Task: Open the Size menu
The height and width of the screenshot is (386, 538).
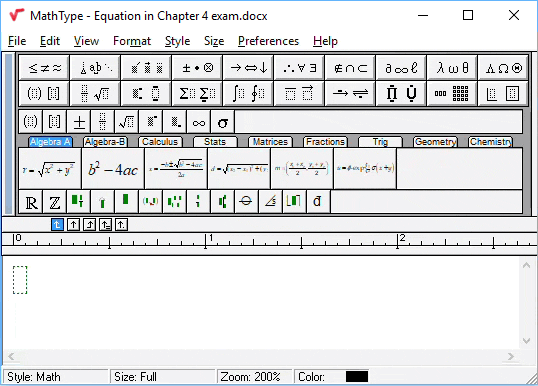Action: [214, 41]
